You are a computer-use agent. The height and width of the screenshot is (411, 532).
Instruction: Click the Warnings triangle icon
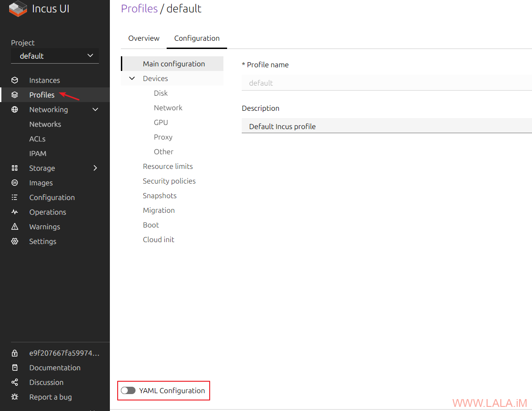click(15, 227)
